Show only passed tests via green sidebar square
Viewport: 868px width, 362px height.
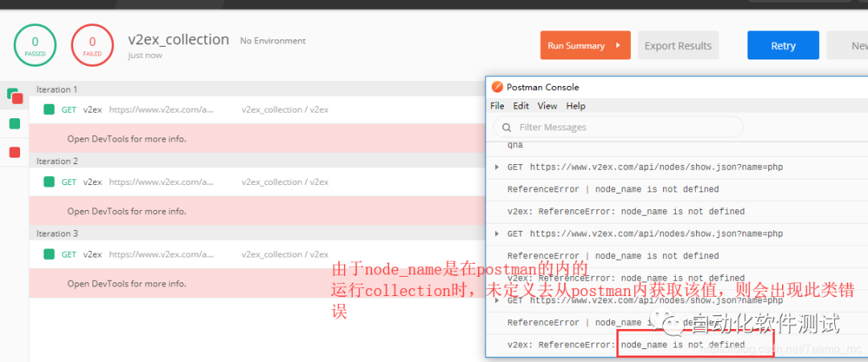[x=15, y=124]
